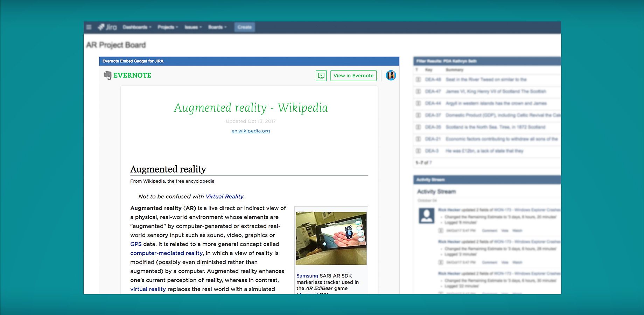Click issue type icon for DEA-3
Image resolution: width=644 pixels, height=315 pixels.
418,151
